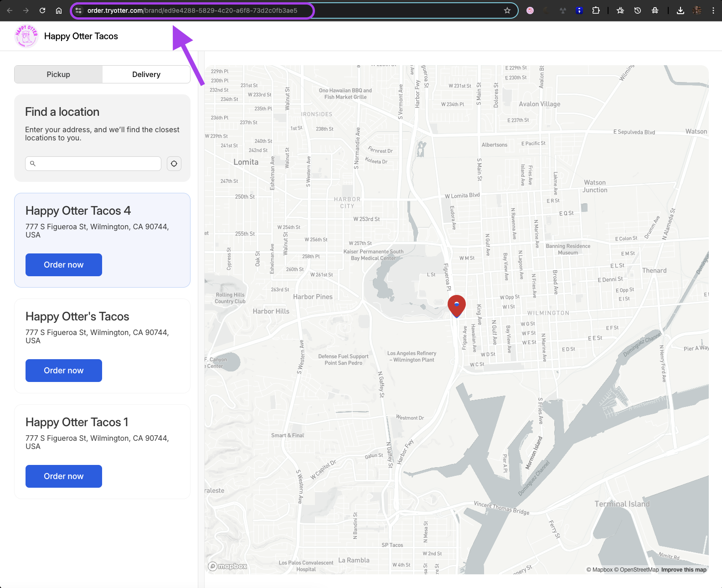Click the Wilmington label on the map

[548, 313]
